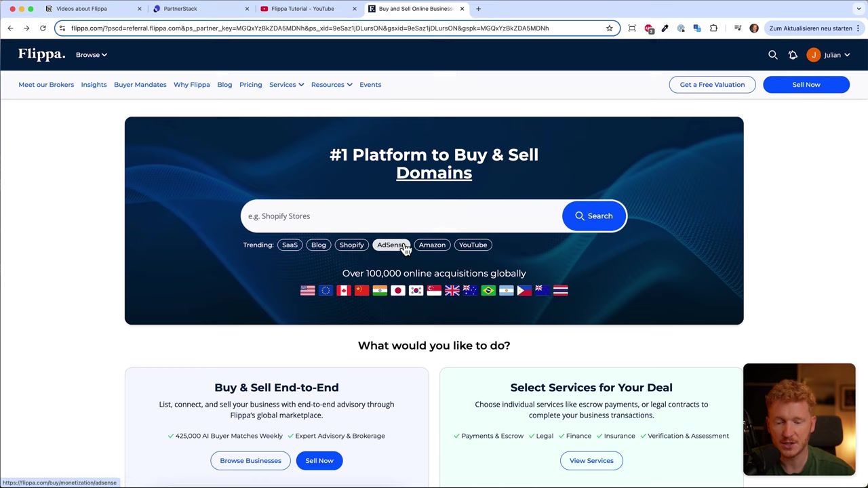The image size is (868, 488).
Task: Expand the Services dropdown menu
Action: (x=286, y=85)
